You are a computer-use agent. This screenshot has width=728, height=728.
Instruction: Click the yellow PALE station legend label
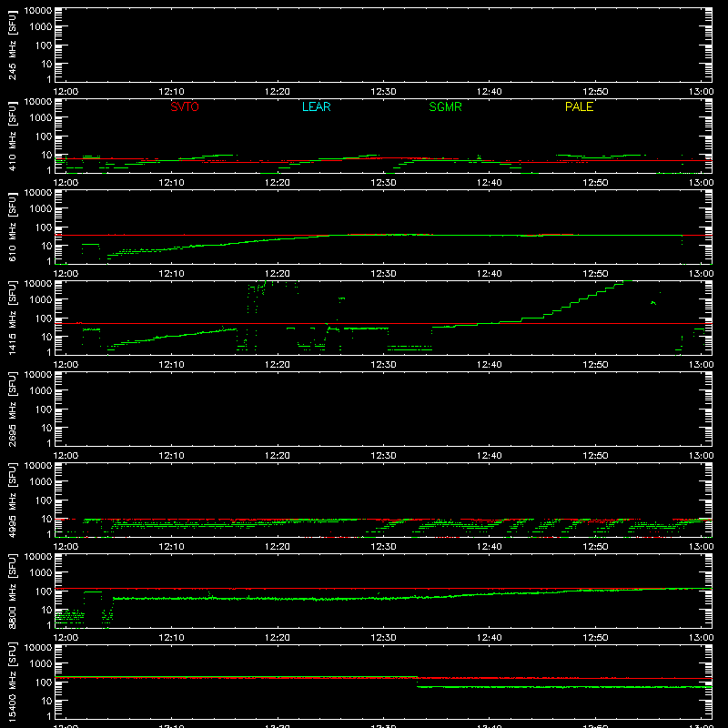pyautogui.click(x=579, y=106)
